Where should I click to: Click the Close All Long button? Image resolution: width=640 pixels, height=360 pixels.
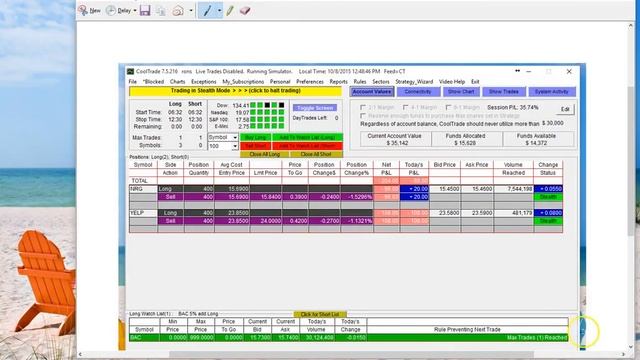coord(264,154)
